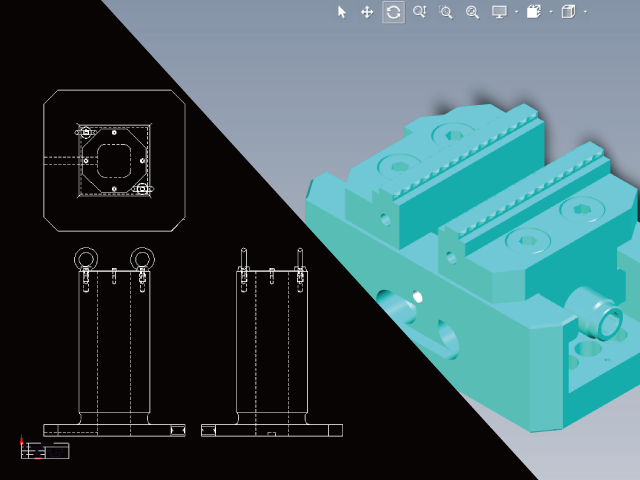The width and height of the screenshot is (640, 480).
Task: Click the zoom to fit icon
Action: (x=472, y=12)
